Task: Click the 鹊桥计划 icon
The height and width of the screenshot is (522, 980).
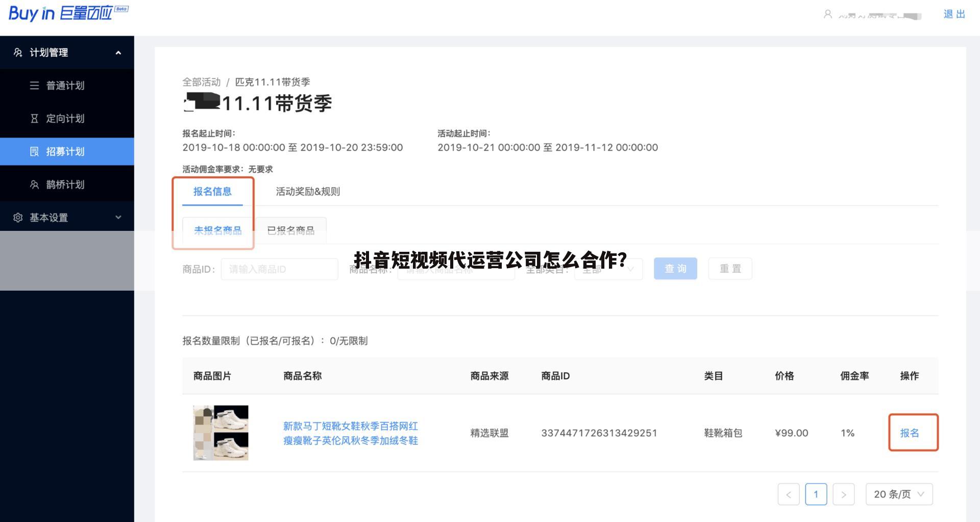Action: click(x=34, y=184)
